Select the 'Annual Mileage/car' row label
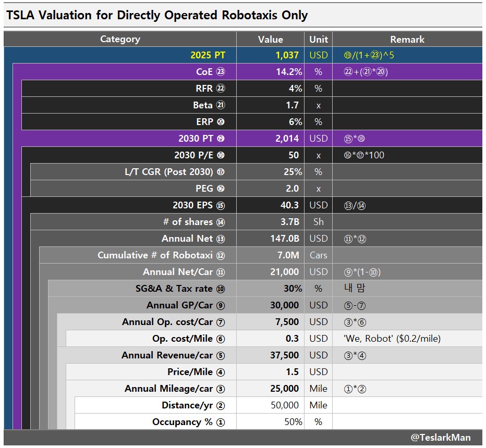 click(x=175, y=389)
